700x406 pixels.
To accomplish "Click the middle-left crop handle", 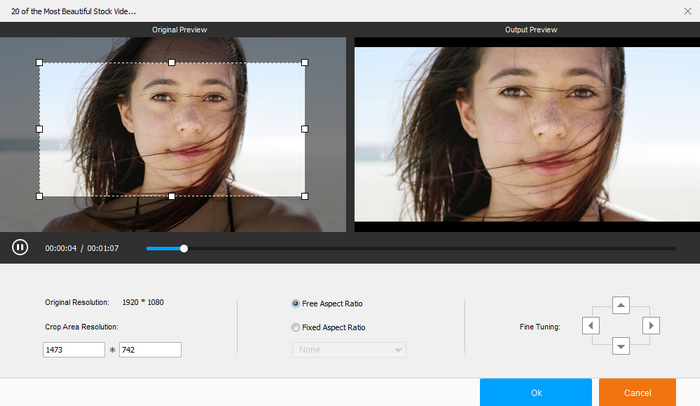I will pyautogui.click(x=39, y=129).
